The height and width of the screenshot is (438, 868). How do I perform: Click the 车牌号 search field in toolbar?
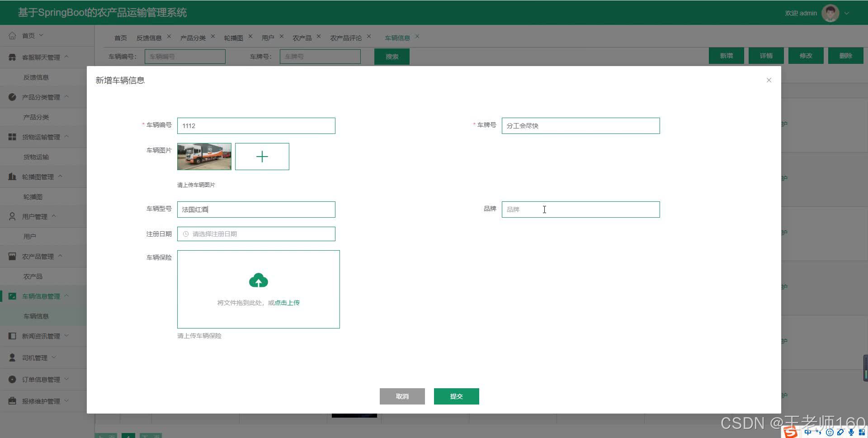click(x=320, y=57)
